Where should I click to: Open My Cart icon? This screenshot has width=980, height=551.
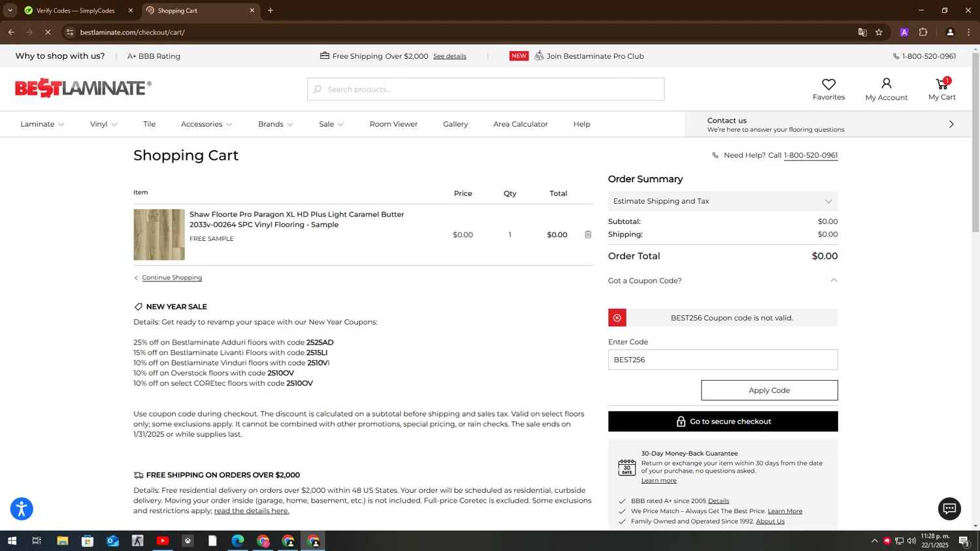(942, 84)
